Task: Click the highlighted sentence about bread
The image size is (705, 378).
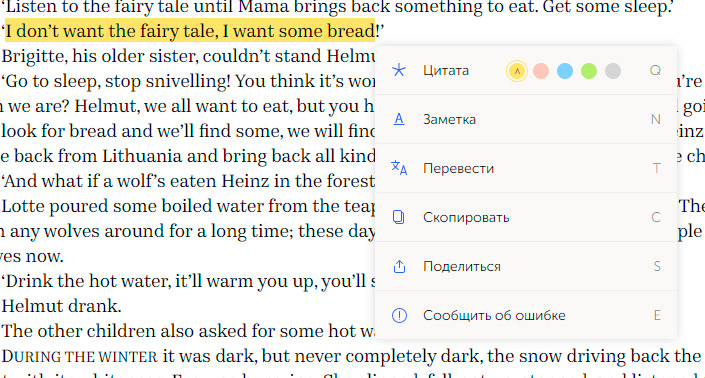Action: click(x=190, y=31)
